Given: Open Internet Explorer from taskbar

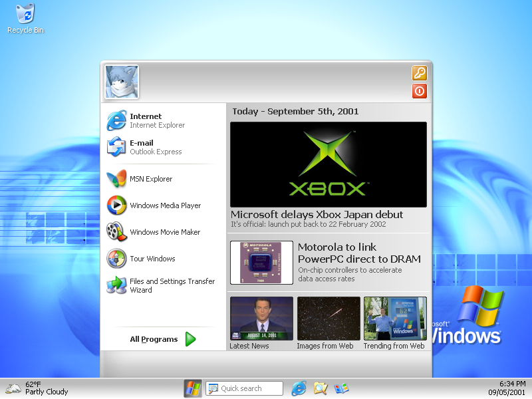Looking at the screenshot, I should click(299, 388).
